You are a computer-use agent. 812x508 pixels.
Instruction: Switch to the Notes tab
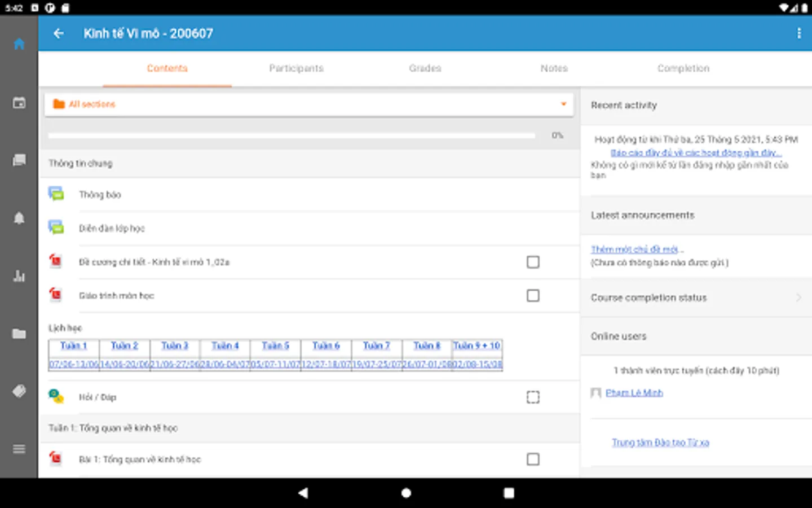point(554,68)
